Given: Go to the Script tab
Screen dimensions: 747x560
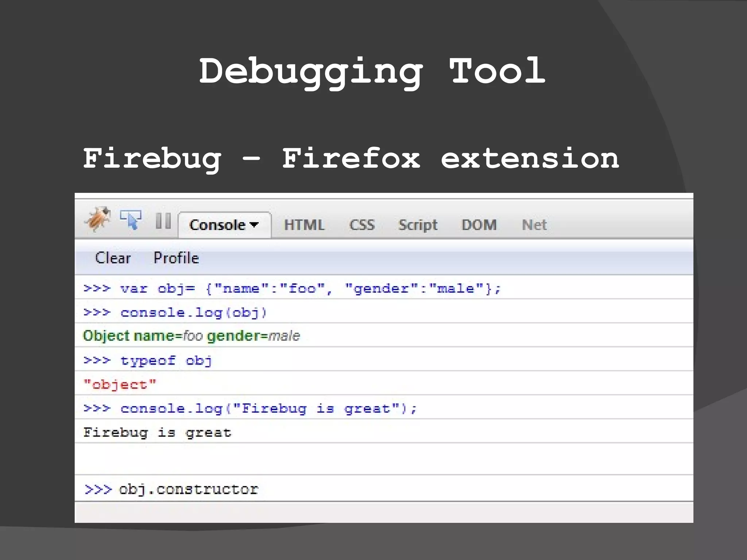Looking at the screenshot, I should tap(418, 225).
